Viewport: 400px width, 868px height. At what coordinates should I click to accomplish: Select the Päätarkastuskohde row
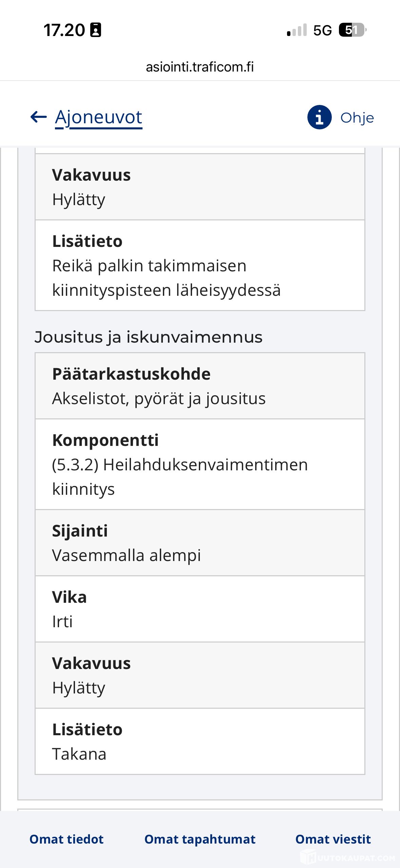pyautogui.click(x=200, y=386)
